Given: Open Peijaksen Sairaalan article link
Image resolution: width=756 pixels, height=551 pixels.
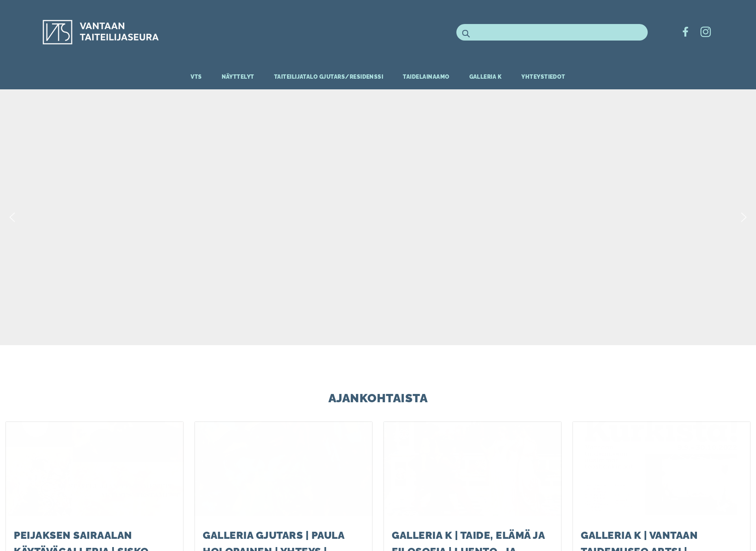Looking at the screenshot, I should click(x=81, y=540).
